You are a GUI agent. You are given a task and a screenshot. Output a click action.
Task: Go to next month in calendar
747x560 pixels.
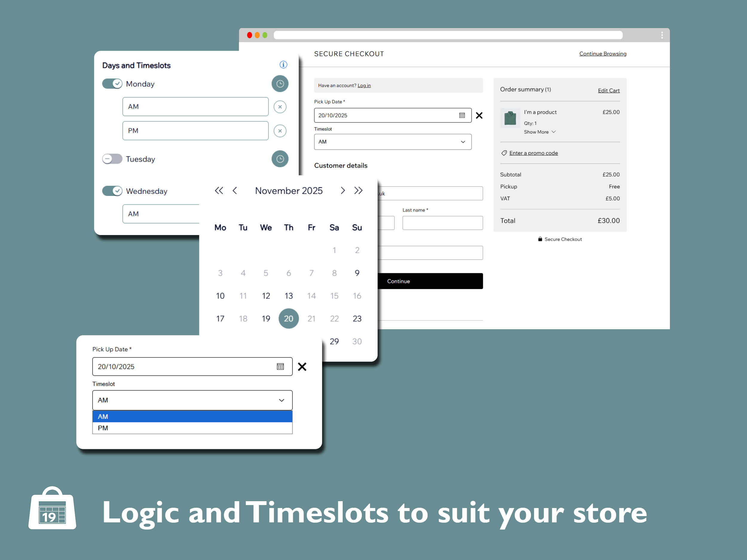(342, 190)
